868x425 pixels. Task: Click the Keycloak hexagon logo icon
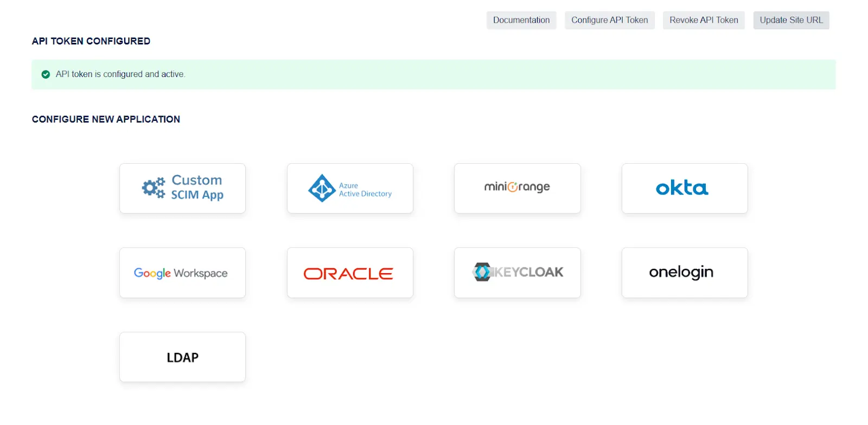point(481,272)
